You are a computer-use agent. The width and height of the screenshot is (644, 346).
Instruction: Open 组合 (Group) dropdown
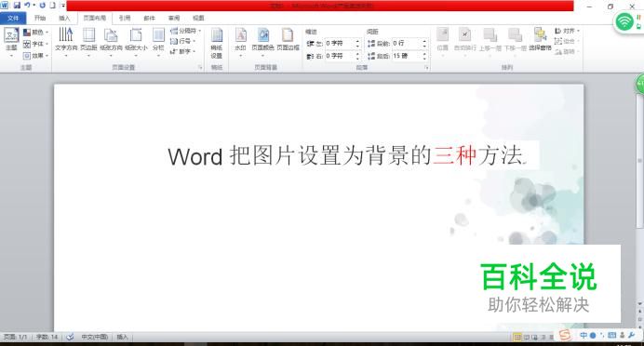pos(567,42)
